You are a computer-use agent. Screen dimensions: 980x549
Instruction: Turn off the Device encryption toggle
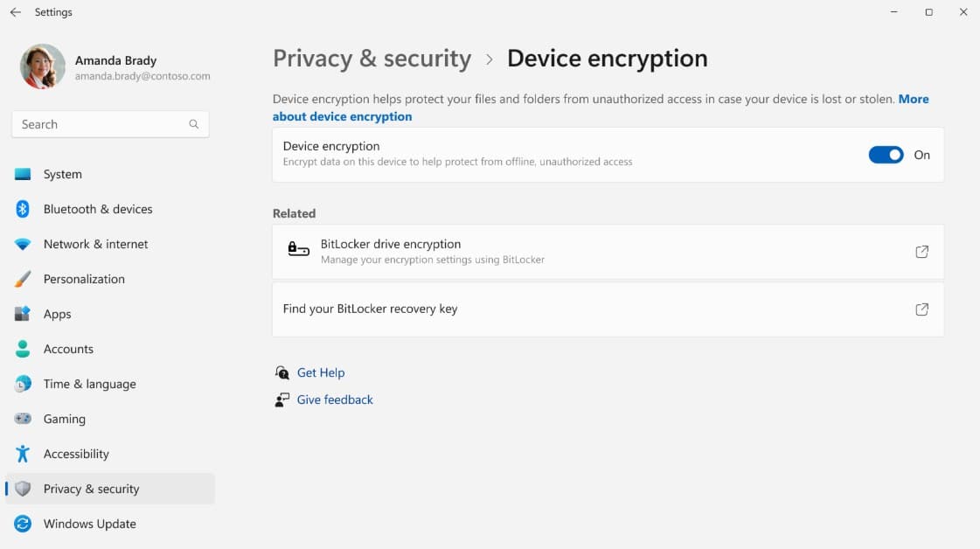pyautogui.click(x=886, y=155)
